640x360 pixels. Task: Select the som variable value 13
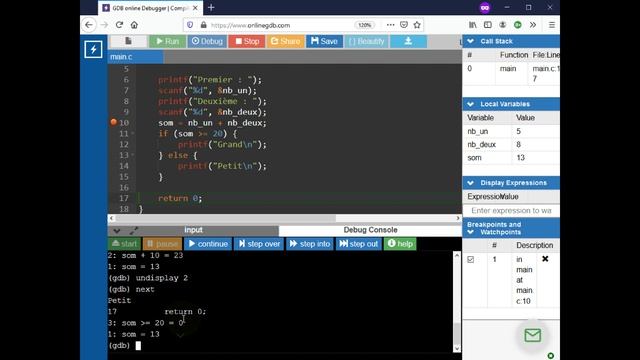(x=520, y=158)
